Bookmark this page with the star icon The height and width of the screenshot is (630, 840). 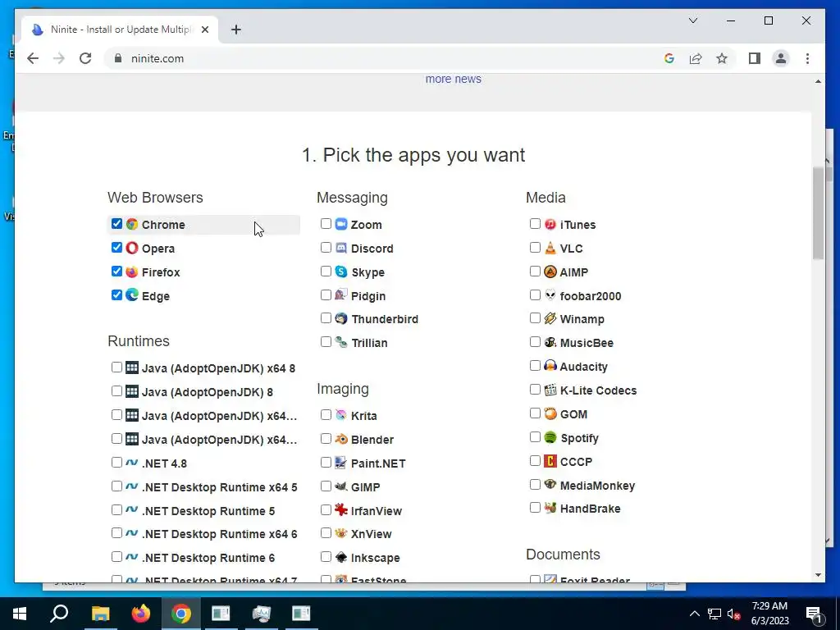722,58
